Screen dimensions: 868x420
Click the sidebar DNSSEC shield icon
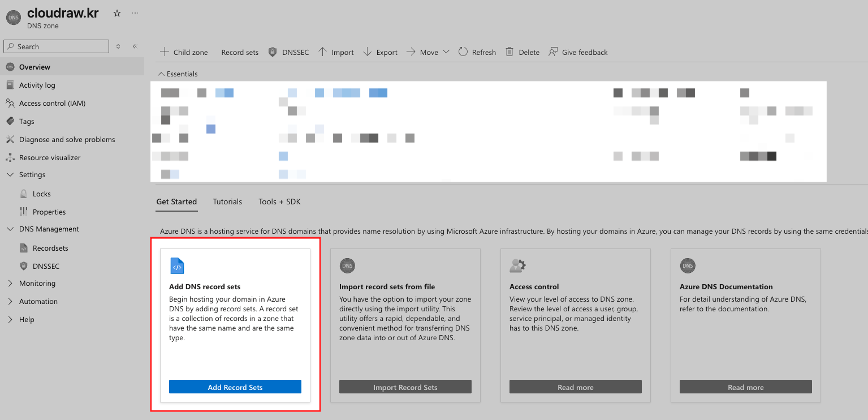point(24,266)
